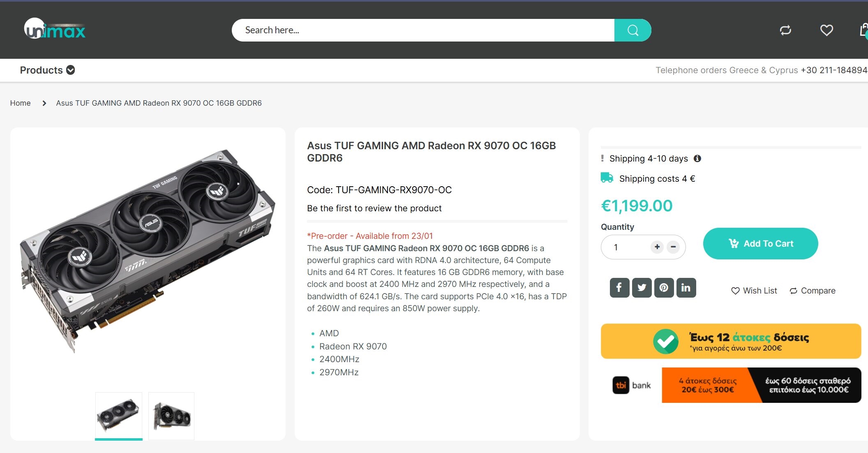Pin product on Pinterest

[664, 288]
